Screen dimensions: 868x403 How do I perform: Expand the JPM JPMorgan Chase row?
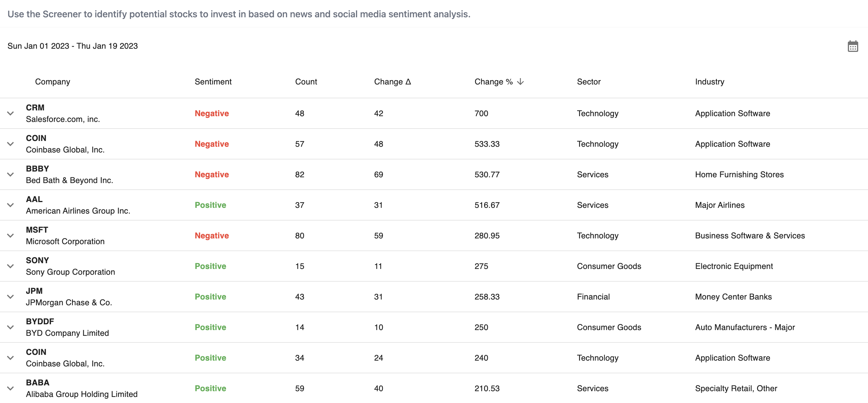[10, 297]
